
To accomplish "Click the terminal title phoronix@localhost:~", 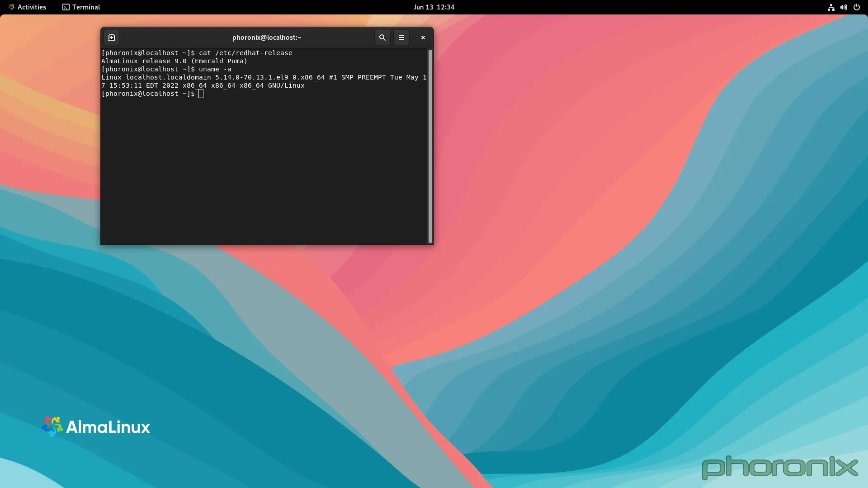I will (x=267, y=38).
